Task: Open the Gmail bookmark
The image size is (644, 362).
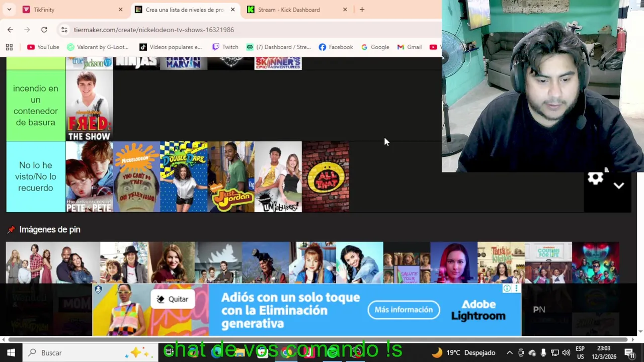Action: tap(409, 47)
